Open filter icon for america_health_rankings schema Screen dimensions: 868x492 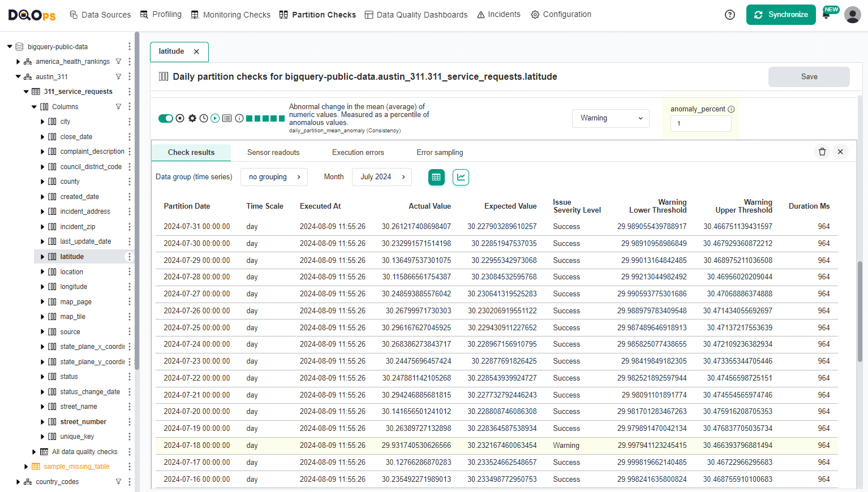point(118,61)
